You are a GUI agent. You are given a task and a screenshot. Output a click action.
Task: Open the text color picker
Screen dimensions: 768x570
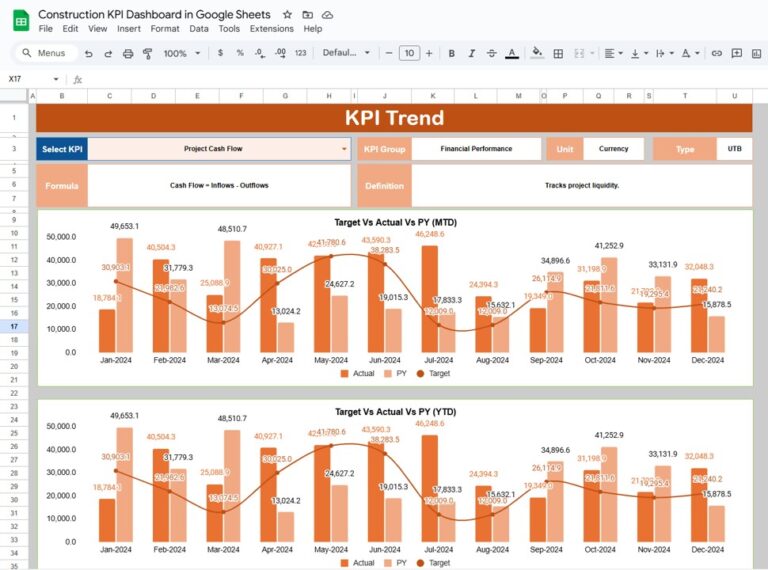[512, 53]
